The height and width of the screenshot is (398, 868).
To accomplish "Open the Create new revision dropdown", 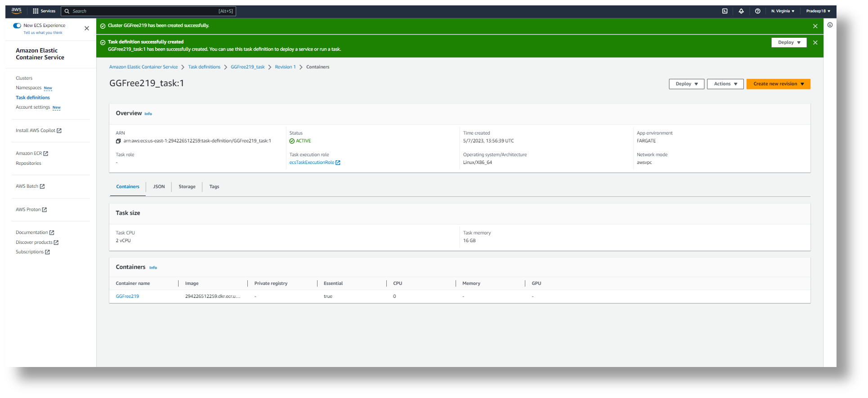I will (779, 84).
